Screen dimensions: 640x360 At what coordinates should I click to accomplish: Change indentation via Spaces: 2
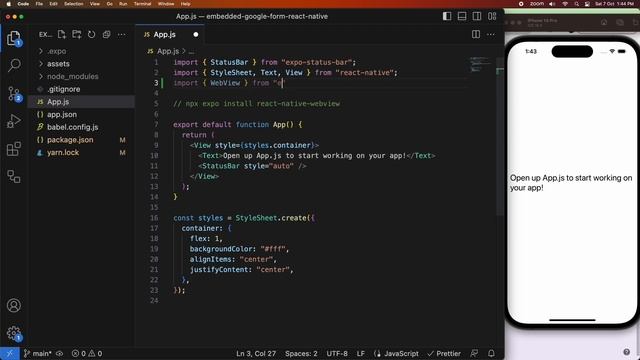pos(301,353)
